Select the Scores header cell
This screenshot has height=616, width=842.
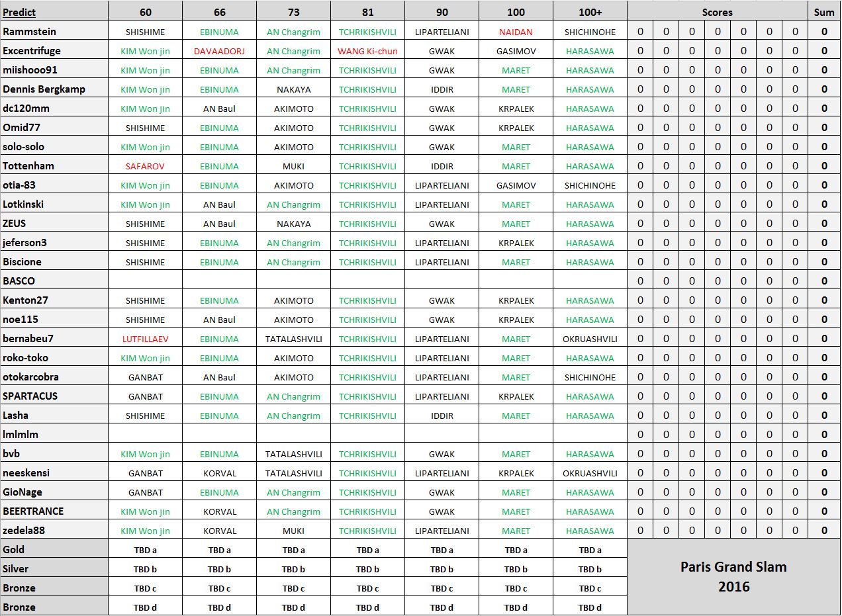(718, 12)
